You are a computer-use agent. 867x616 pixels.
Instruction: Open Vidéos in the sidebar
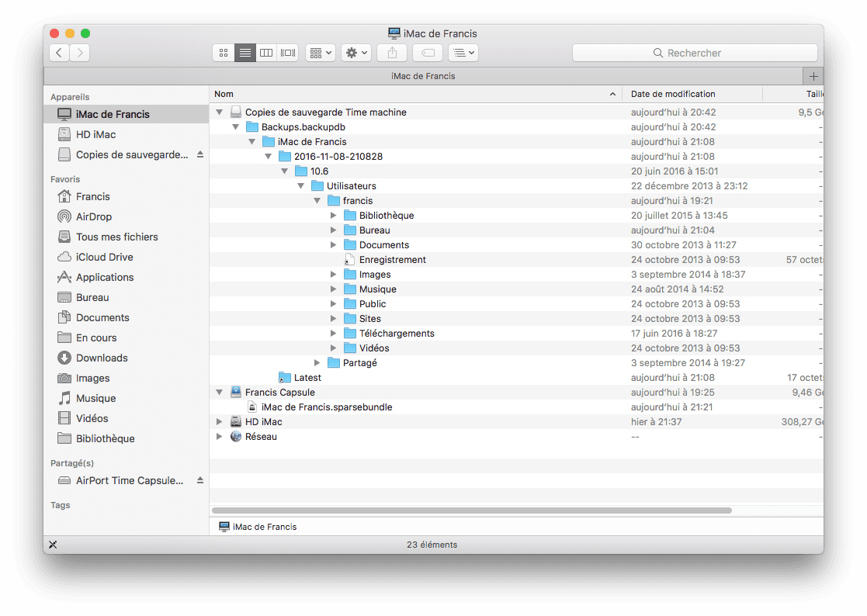pyautogui.click(x=126, y=418)
